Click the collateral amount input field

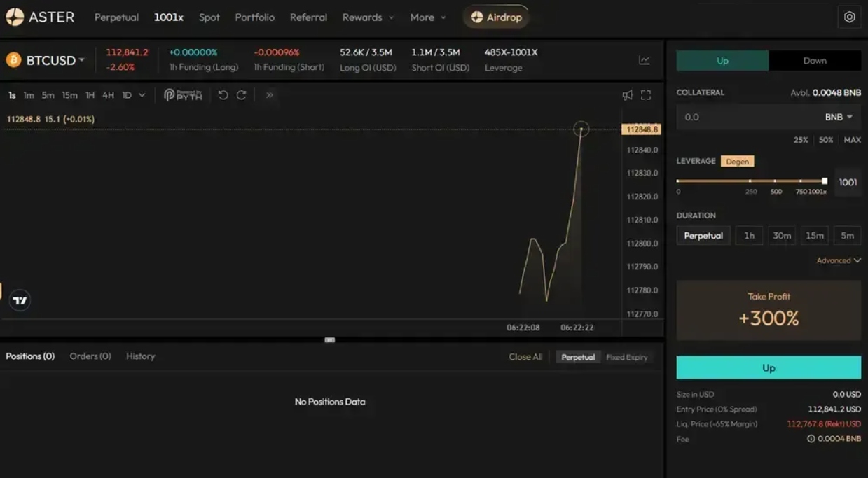743,117
